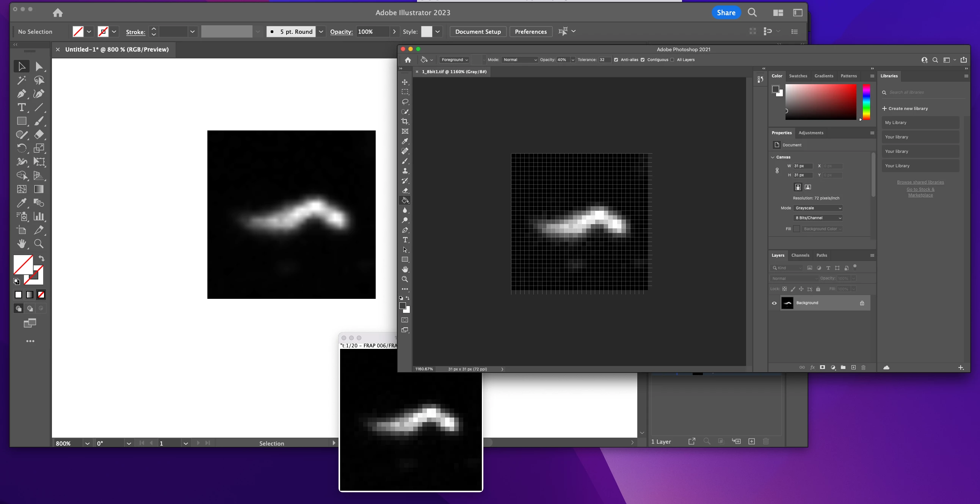This screenshot has width=980, height=504.
Task: Activate the Photoshop Zoom tool
Action: tap(405, 279)
